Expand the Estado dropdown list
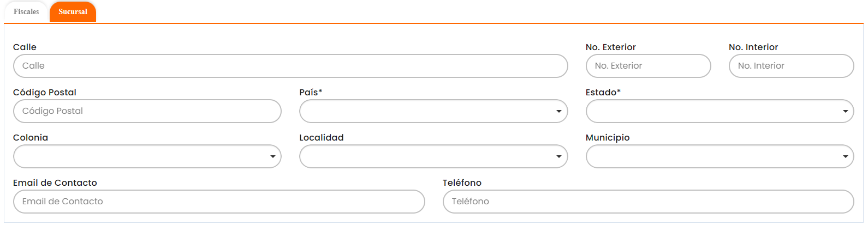This screenshot has height=225, width=868. coord(720,111)
